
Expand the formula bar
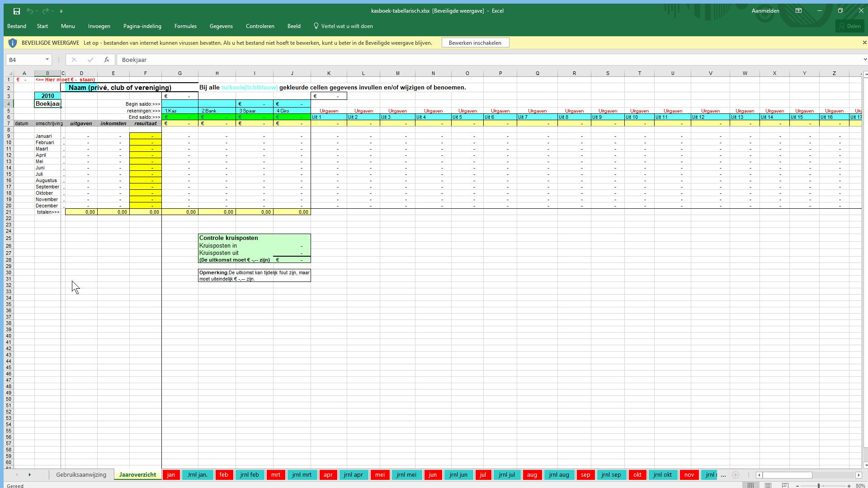(864, 60)
